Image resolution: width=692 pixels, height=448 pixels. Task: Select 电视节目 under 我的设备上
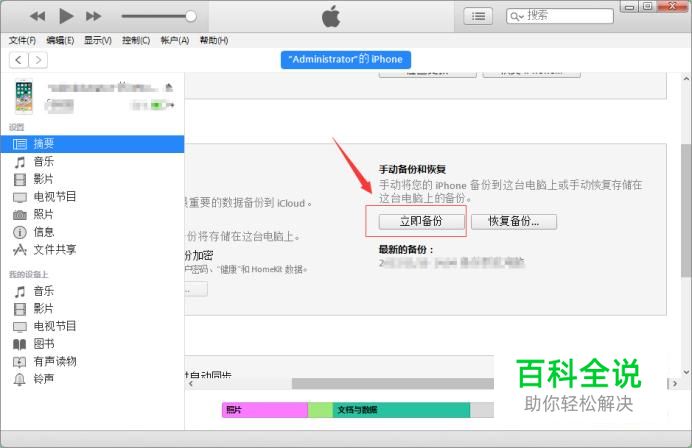click(92, 327)
